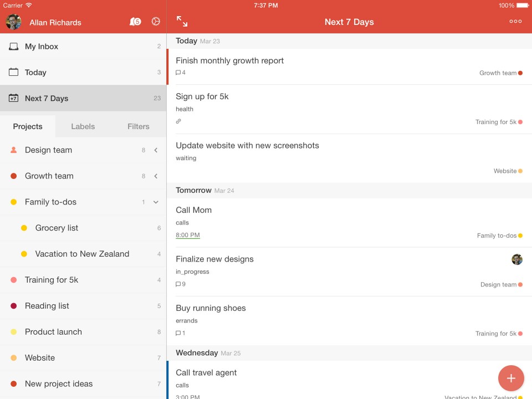
Task: Select the Vacation to New Zealand subproject
Action: click(82, 254)
